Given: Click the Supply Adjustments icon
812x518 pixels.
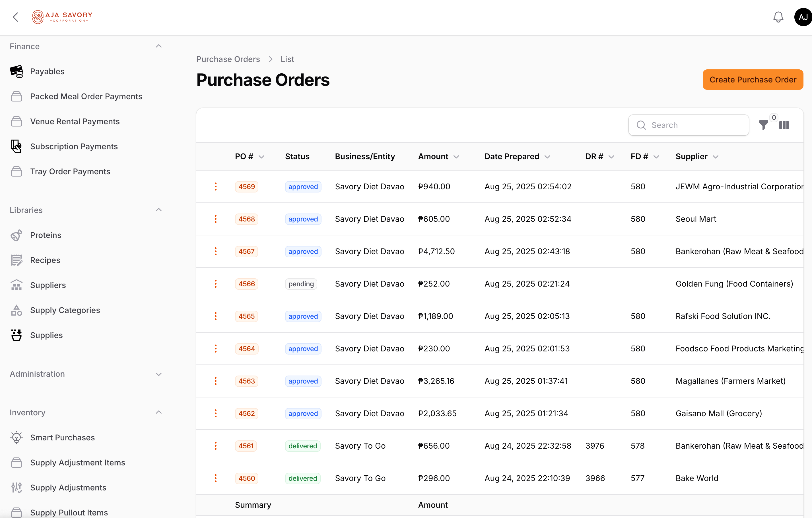Looking at the screenshot, I should [17, 487].
